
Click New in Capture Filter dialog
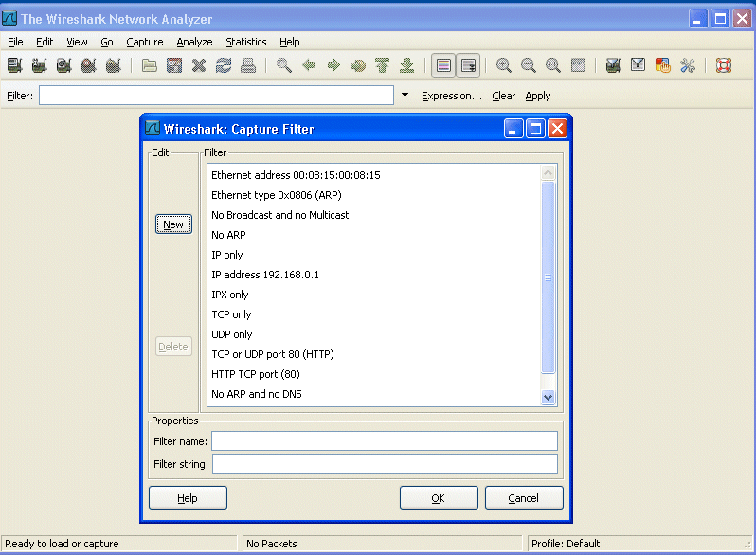coord(173,224)
